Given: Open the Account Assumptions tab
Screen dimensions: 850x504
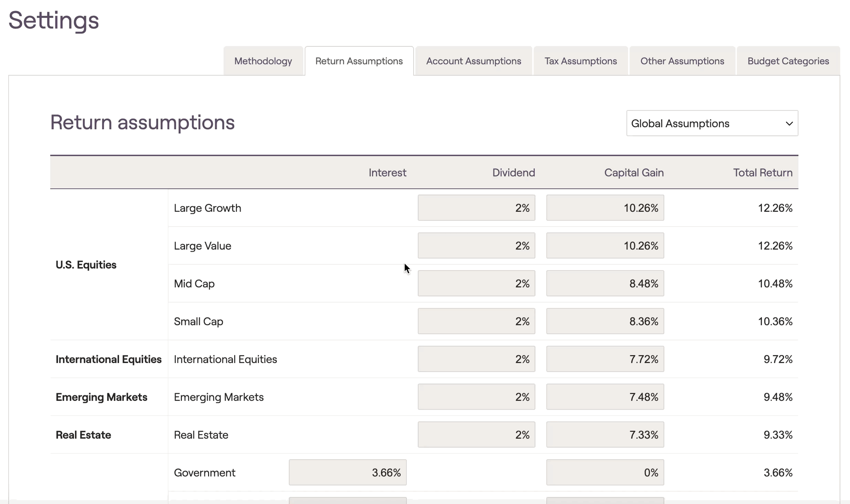Looking at the screenshot, I should [x=473, y=61].
